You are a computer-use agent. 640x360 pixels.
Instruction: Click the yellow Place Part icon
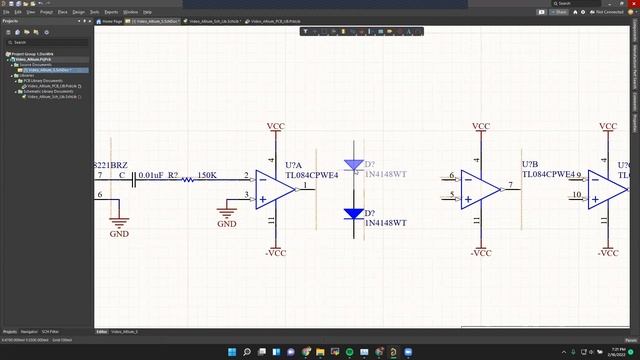pyautogui.click(x=343, y=31)
